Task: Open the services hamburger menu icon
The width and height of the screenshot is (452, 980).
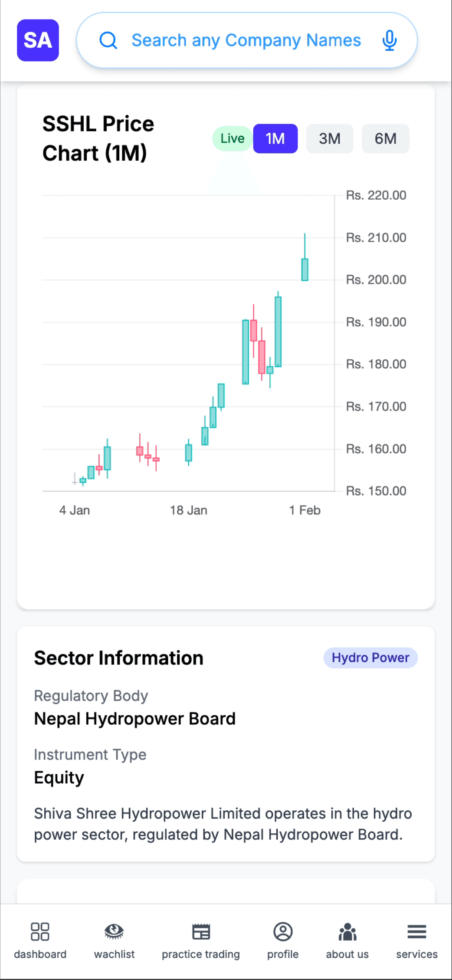Action: point(416,931)
